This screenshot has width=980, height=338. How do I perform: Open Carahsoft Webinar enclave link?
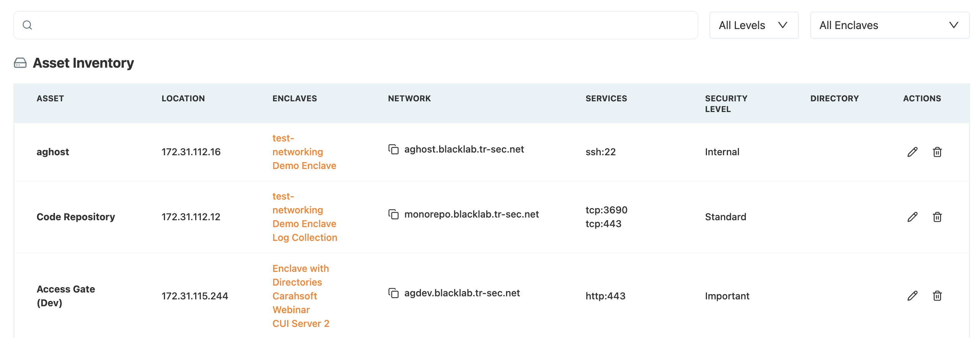click(295, 303)
